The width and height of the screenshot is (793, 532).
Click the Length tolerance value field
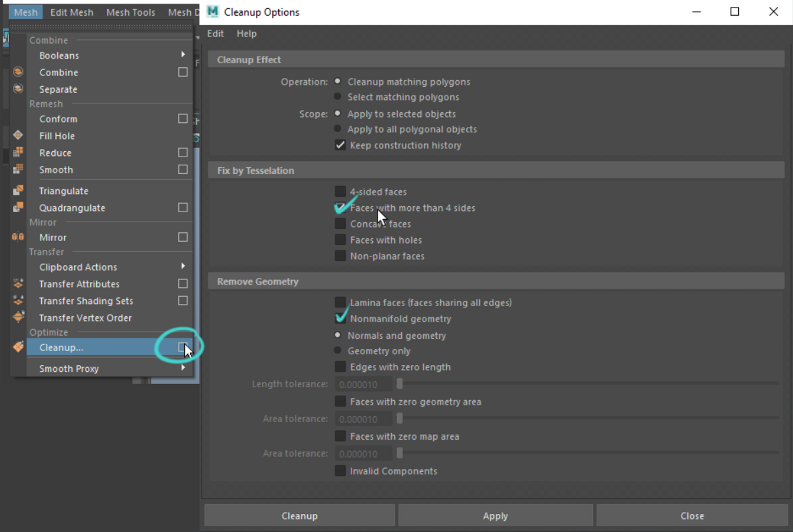coord(364,384)
